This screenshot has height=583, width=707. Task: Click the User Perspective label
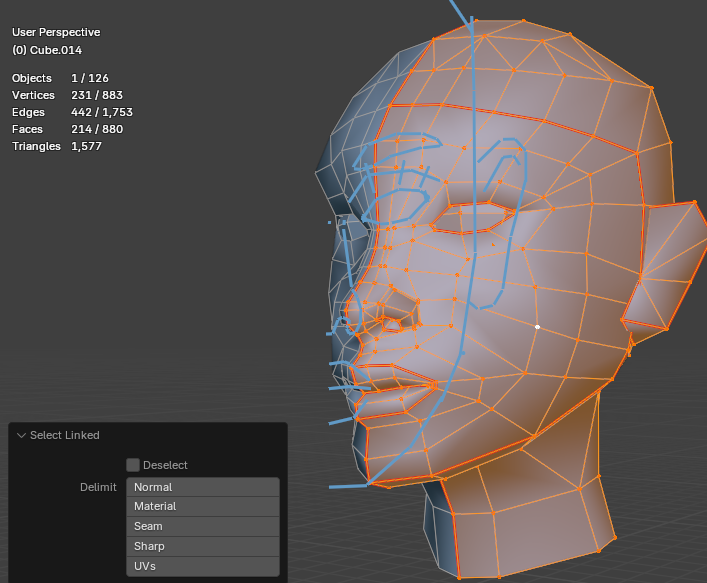[x=56, y=32]
